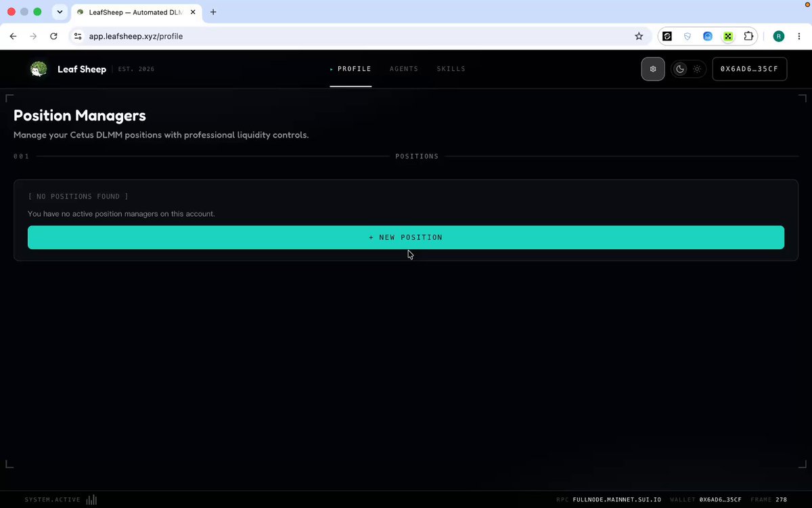This screenshot has width=812, height=508.
Task: Bookmark this page with the star icon
Action: (x=639, y=37)
